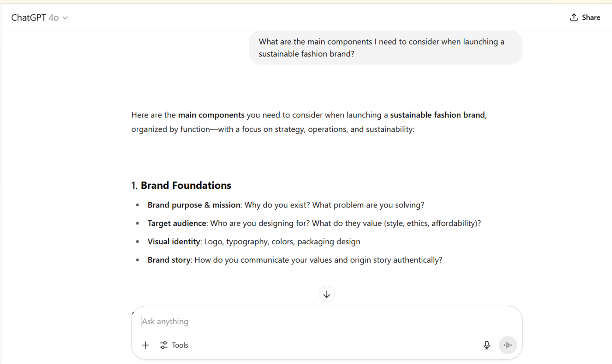Expand attachment options using the plus control
This screenshot has height=364, width=612.
pos(145,345)
